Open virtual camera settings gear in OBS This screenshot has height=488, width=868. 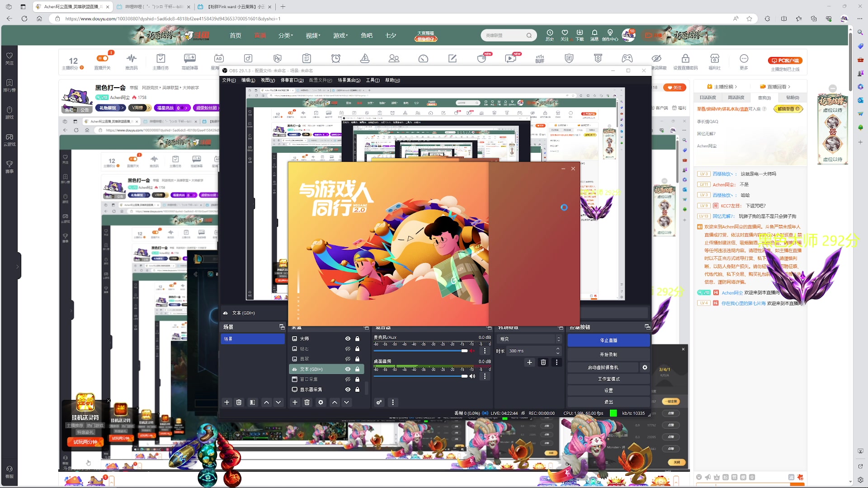click(645, 367)
